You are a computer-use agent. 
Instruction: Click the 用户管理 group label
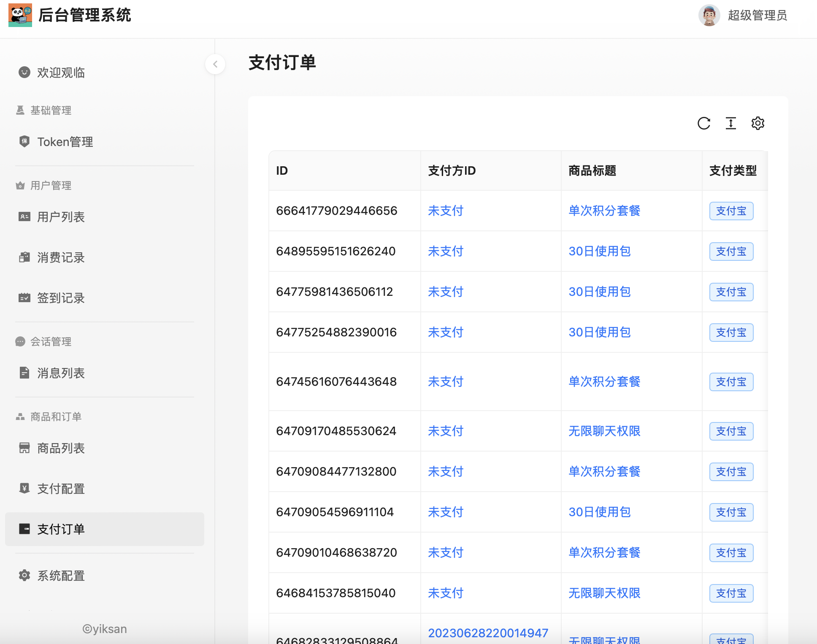[51, 185]
